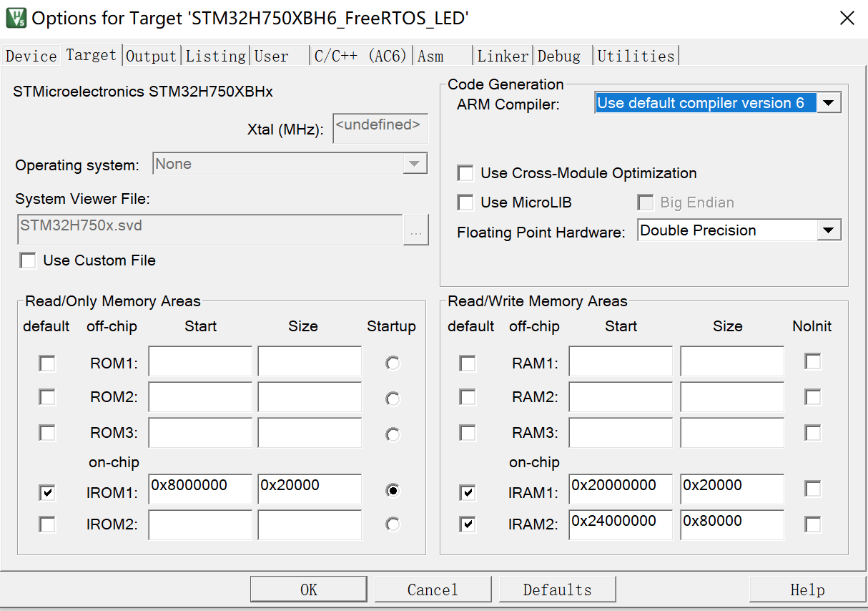Select ROM3 Startup radio button

click(x=393, y=434)
